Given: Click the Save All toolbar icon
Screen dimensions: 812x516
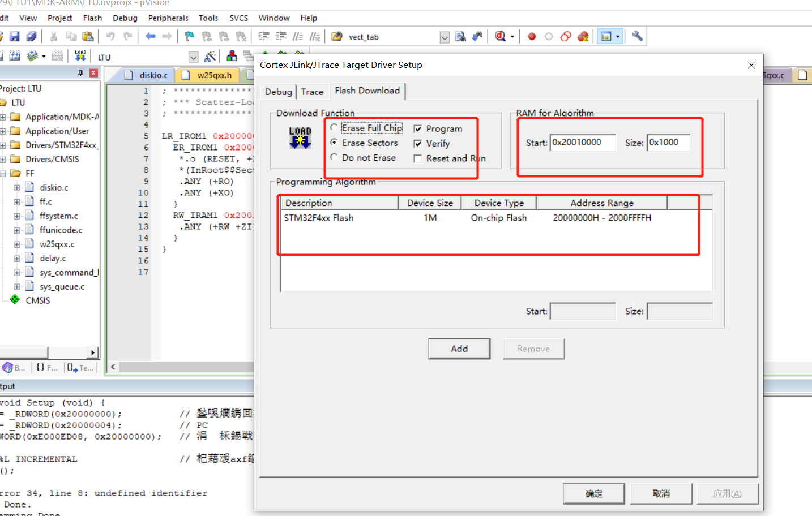Looking at the screenshot, I should (32, 37).
